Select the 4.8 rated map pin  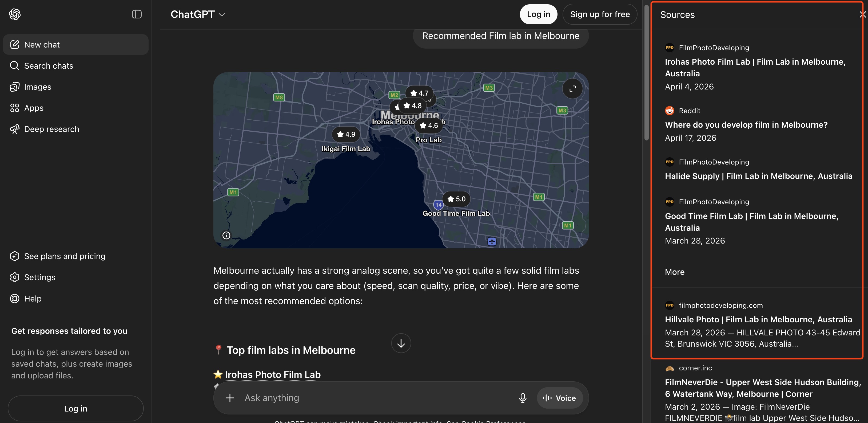(x=412, y=106)
